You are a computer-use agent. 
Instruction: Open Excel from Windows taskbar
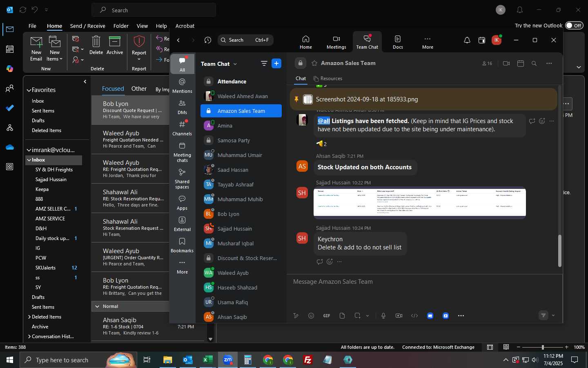[208, 360]
